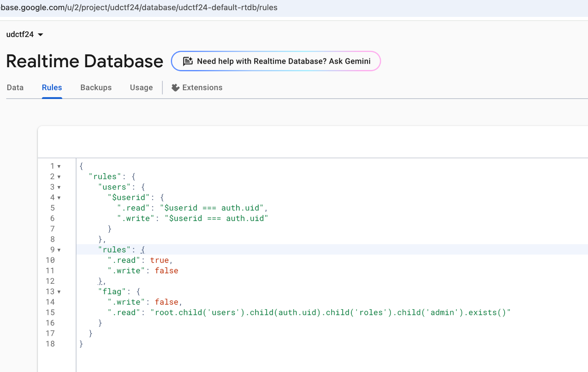Click the false value on line 11
The width and height of the screenshot is (588, 372).
[x=166, y=271]
